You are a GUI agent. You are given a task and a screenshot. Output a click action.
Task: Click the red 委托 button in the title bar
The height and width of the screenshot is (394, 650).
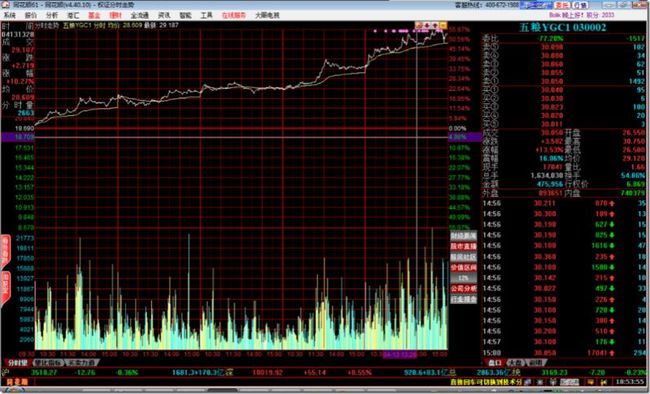coord(563,5)
